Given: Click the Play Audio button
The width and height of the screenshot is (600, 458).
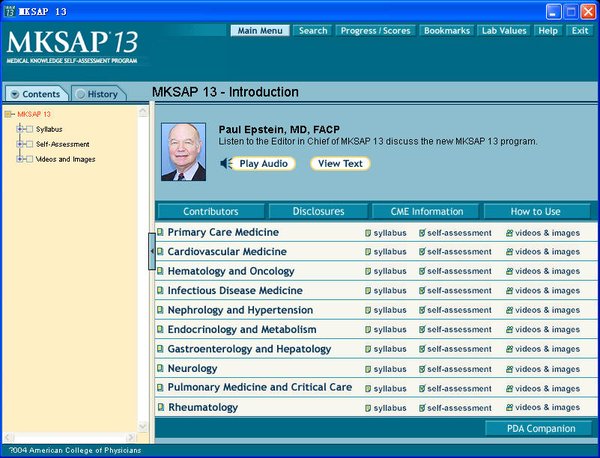Looking at the screenshot, I should pyautogui.click(x=263, y=164).
